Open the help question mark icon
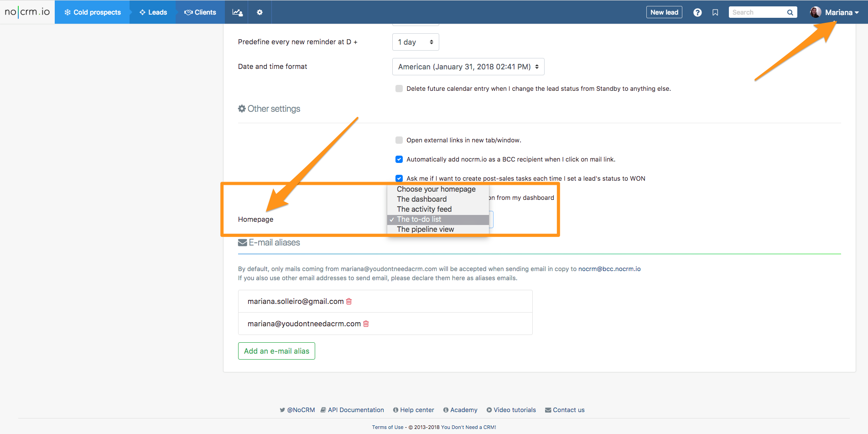Screen dimensions: 868x434 click(697, 12)
